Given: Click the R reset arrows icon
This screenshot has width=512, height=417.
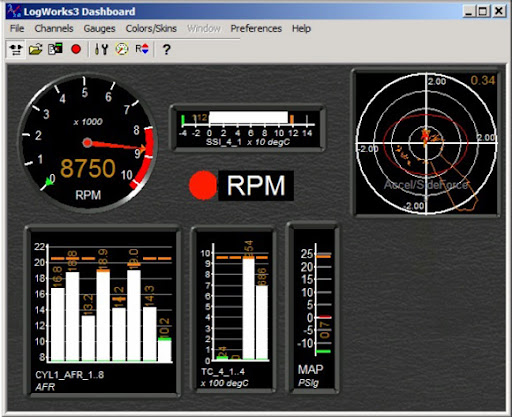Looking at the screenshot, I should (142, 49).
